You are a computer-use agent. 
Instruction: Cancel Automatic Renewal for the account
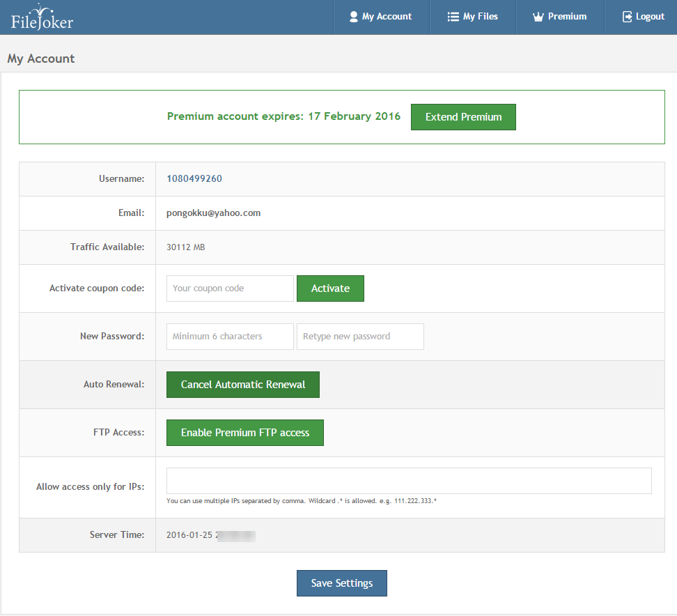click(x=242, y=384)
